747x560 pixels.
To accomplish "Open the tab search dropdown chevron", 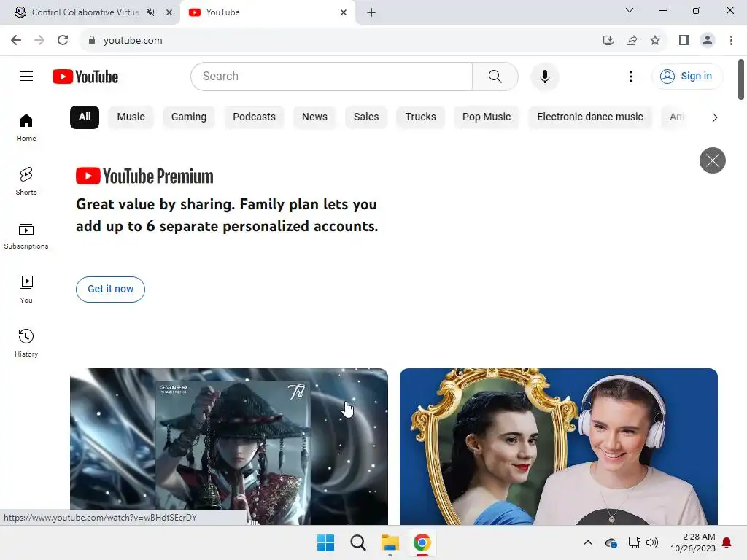I will click(x=630, y=10).
